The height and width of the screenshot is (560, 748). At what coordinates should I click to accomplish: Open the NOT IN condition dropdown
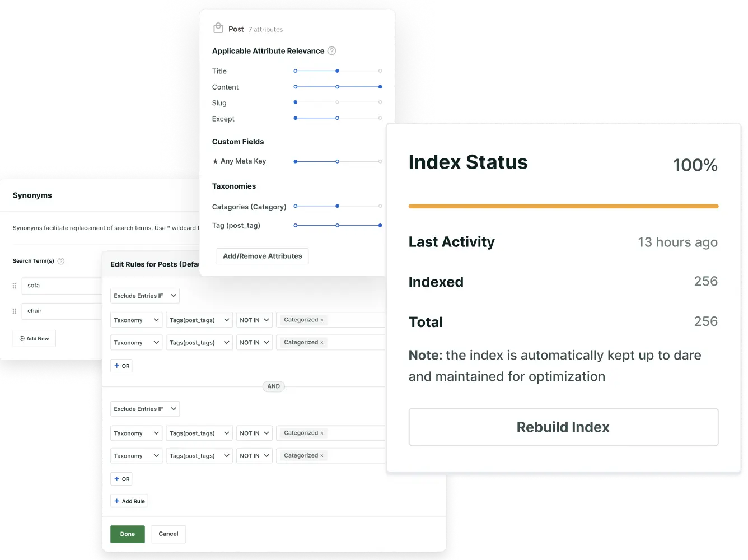[254, 320]
